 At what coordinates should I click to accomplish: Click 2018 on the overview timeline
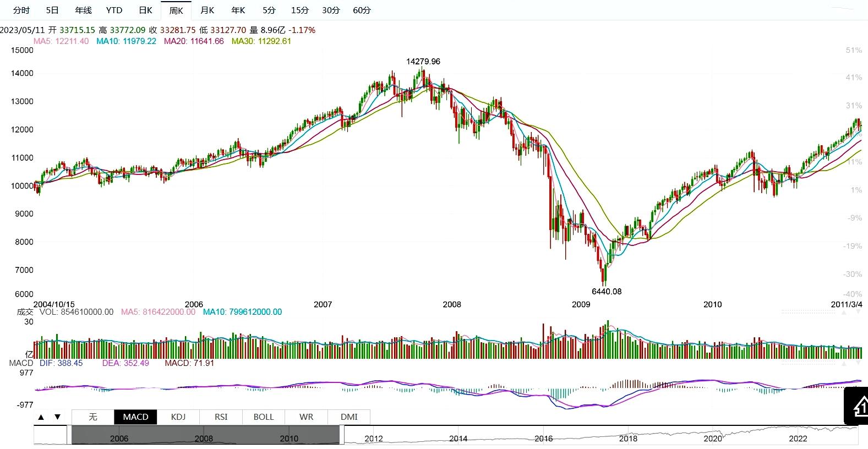[628, 439]
